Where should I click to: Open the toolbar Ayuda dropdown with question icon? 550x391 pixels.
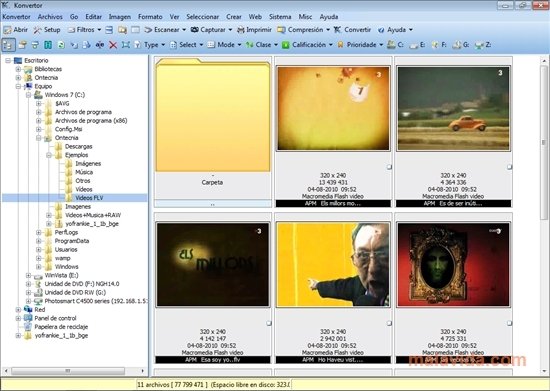[x=395, y=30]
